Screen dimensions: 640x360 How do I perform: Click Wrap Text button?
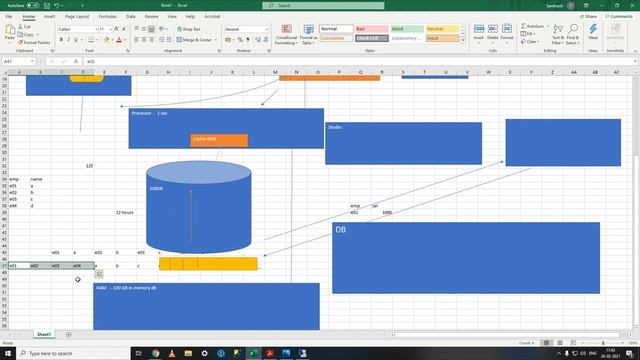(x=189, y=29)
